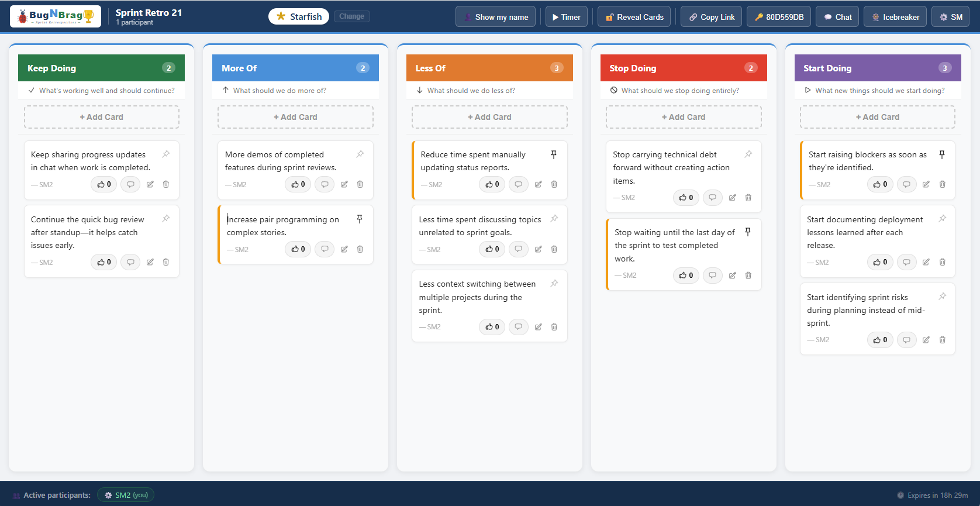Comment on the 'Continue the quick bug review' card

click(131, 262)
